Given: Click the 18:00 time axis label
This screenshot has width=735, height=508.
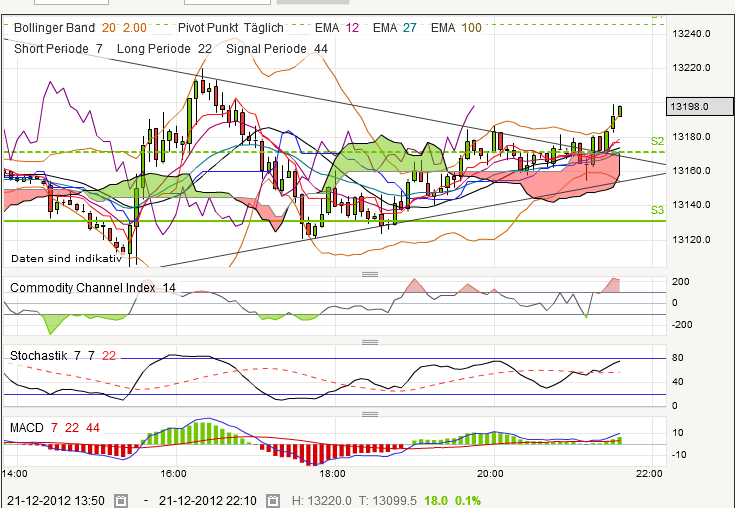Looking at the screenshot, I should (332, 473).
